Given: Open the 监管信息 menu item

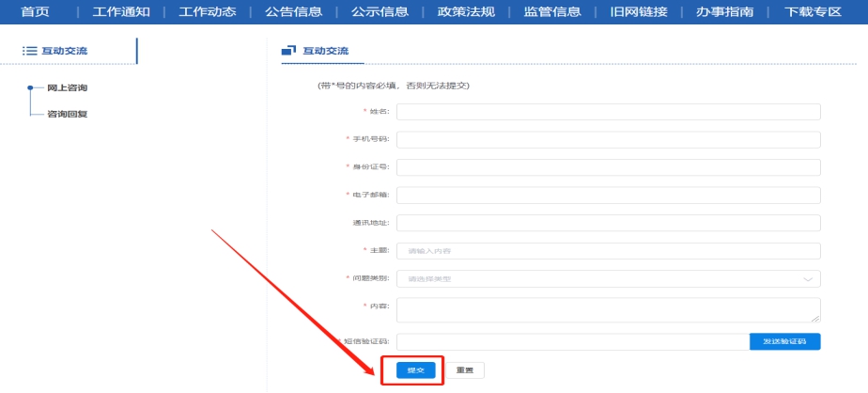Looking at the screenshot, I should 552,11.
